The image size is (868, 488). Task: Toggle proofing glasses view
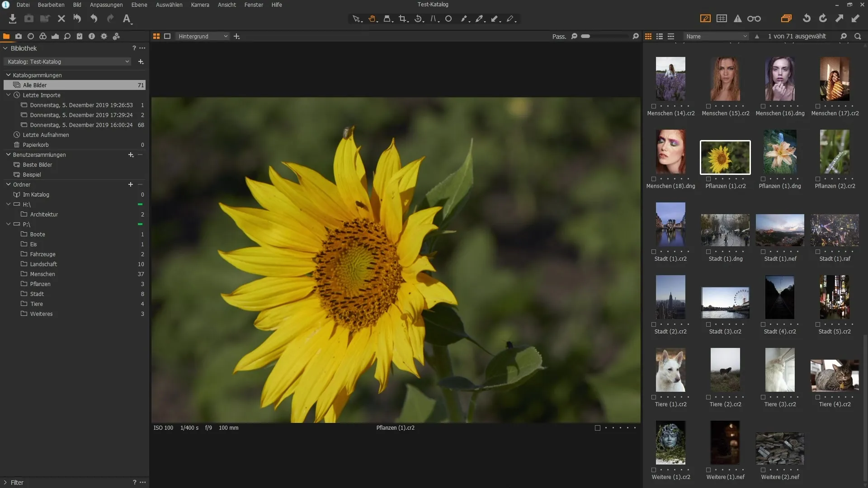pyautogui.click(x=754, y=19)
